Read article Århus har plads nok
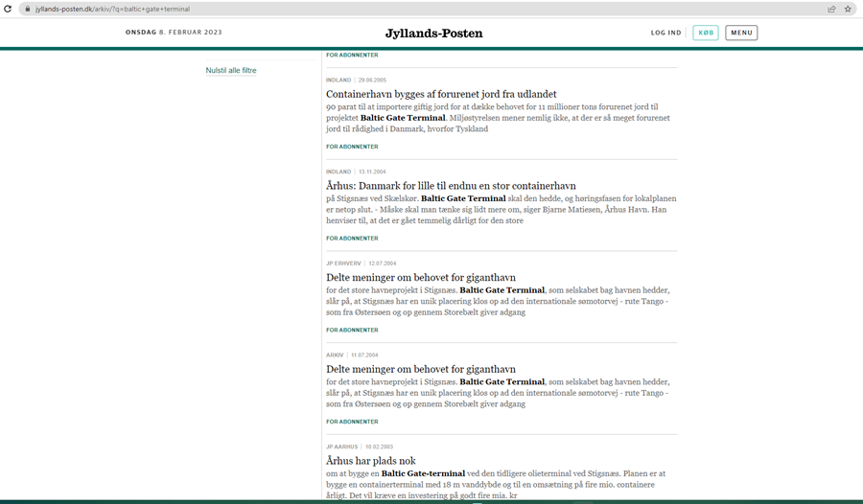Viewport: 863px width, 504px height. coord(371,461)
